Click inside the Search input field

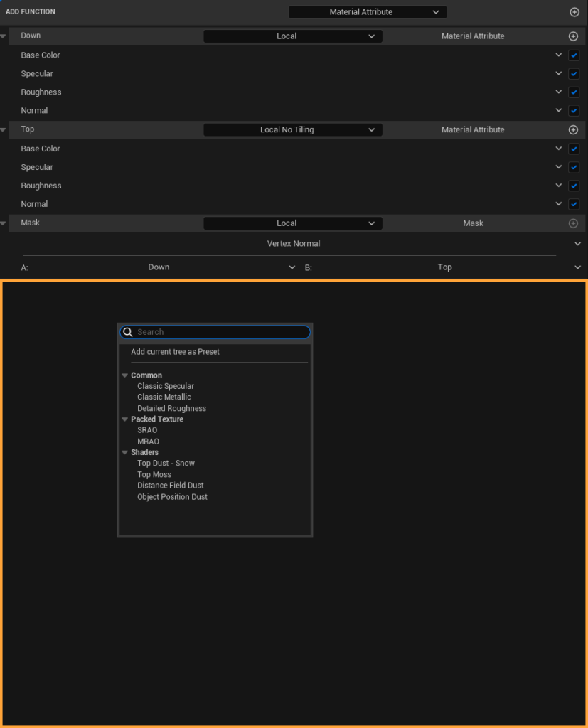(213, 332)
